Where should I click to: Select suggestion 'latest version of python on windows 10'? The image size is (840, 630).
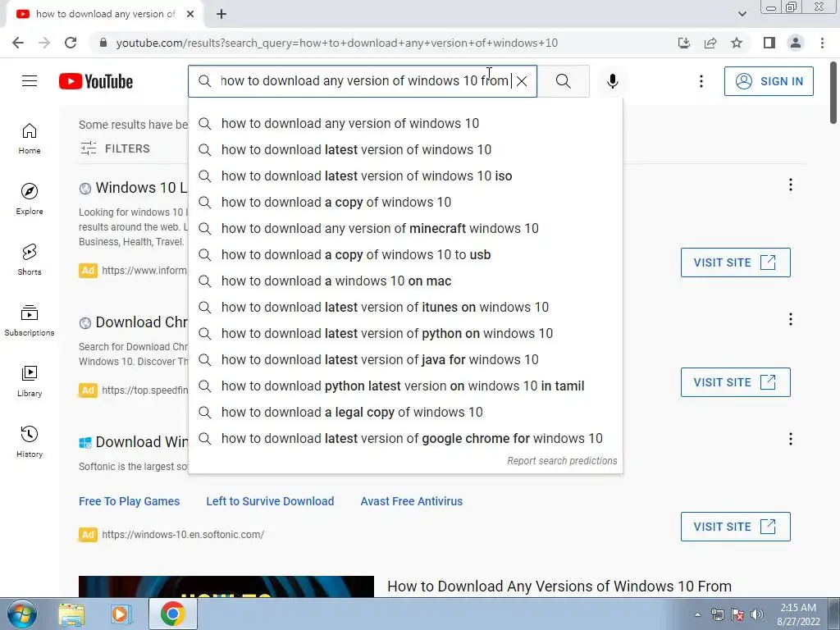point(405,333)
